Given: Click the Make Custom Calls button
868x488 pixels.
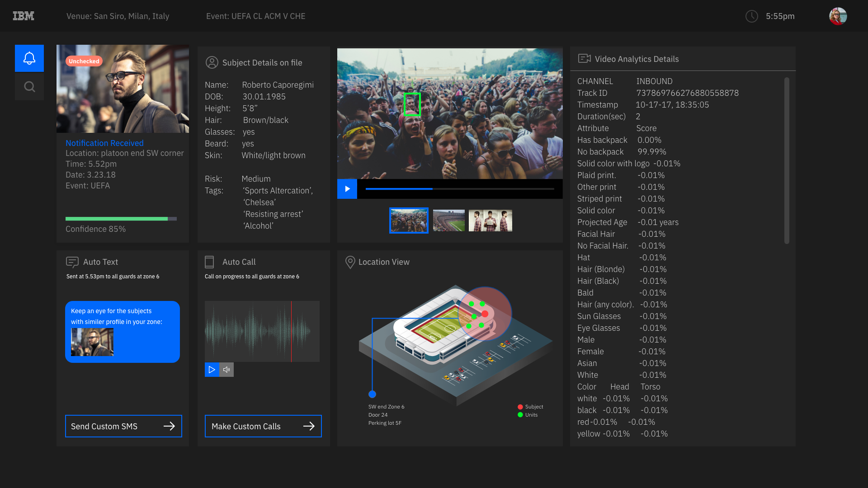Looking at the screenshot, I should pos(263,426).
